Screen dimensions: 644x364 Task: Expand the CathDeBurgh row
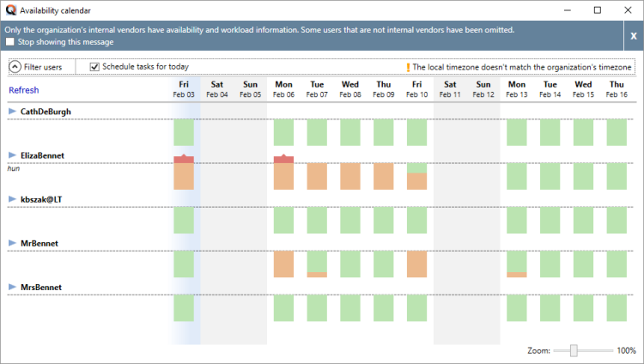[x=12, y=112]
